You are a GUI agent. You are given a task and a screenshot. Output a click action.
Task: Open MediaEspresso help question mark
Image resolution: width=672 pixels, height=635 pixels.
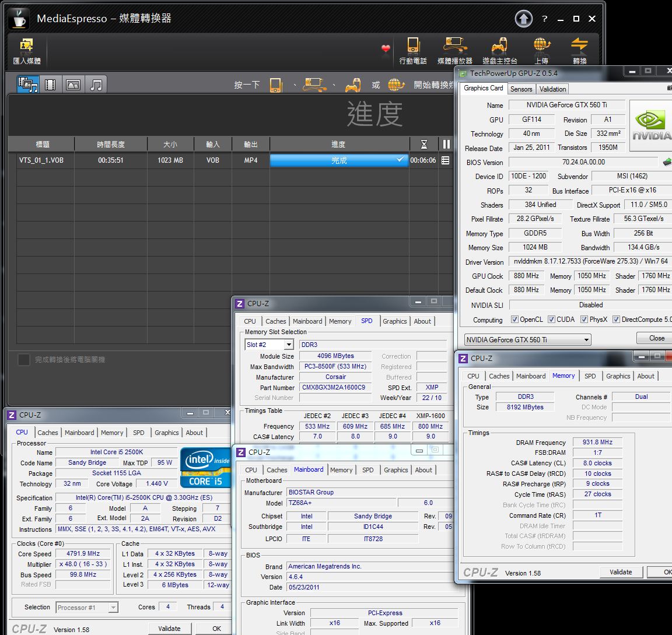pos(544,19)
